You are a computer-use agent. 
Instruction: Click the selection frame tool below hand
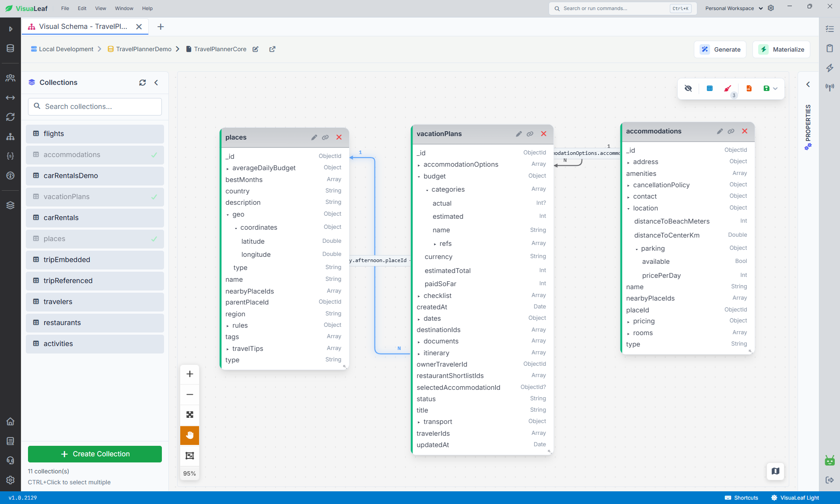coord(190,456)
